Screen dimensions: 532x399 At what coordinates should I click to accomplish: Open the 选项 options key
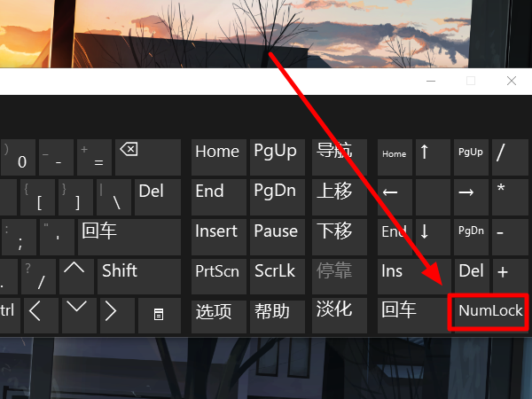click(216, 312)
